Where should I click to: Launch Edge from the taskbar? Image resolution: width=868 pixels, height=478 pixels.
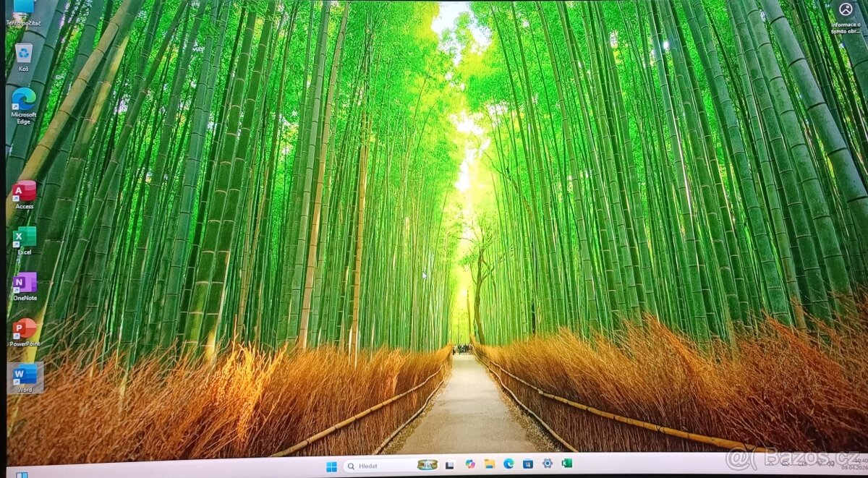pos(509,464)
